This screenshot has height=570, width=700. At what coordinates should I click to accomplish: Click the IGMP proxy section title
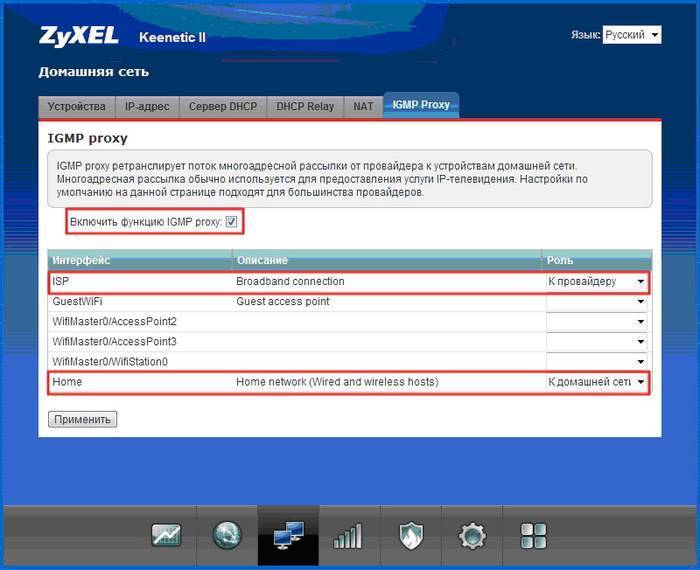[x=88, y=138]
